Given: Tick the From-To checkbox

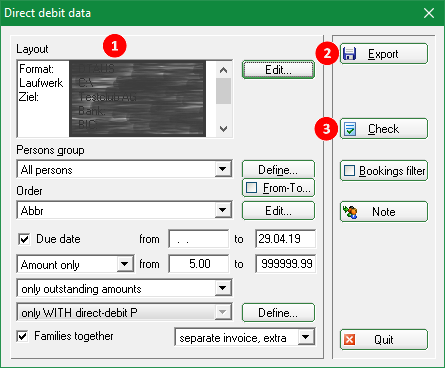Looking at the screenshot, I should pyautogui.click(x=251, y=188).
